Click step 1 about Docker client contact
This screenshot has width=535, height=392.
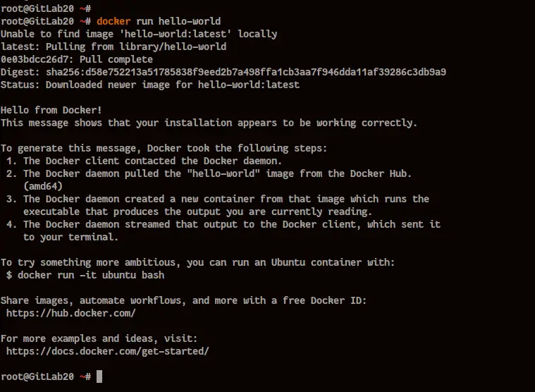point(144,161)
